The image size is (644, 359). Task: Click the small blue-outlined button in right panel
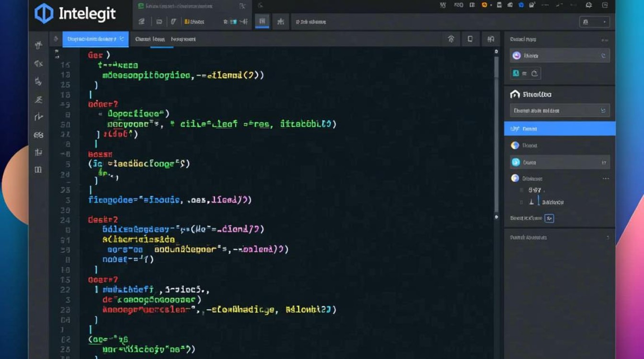click(x=549, y=218)
